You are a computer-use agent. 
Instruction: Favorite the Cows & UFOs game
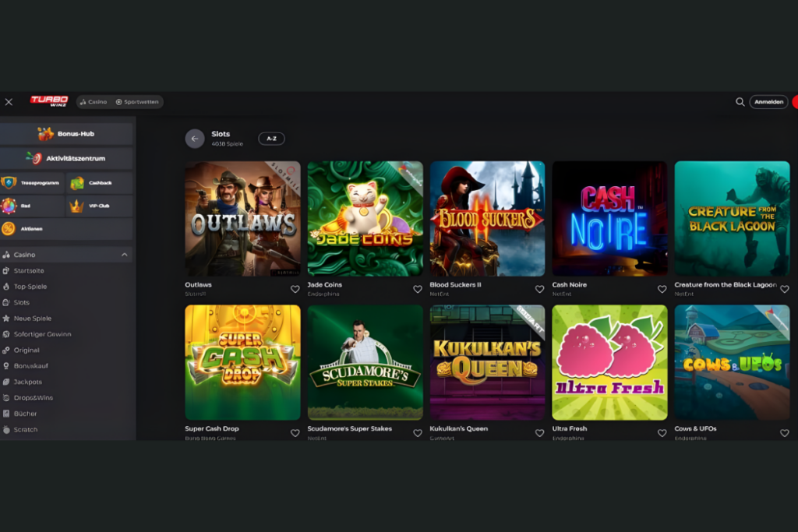784,433
